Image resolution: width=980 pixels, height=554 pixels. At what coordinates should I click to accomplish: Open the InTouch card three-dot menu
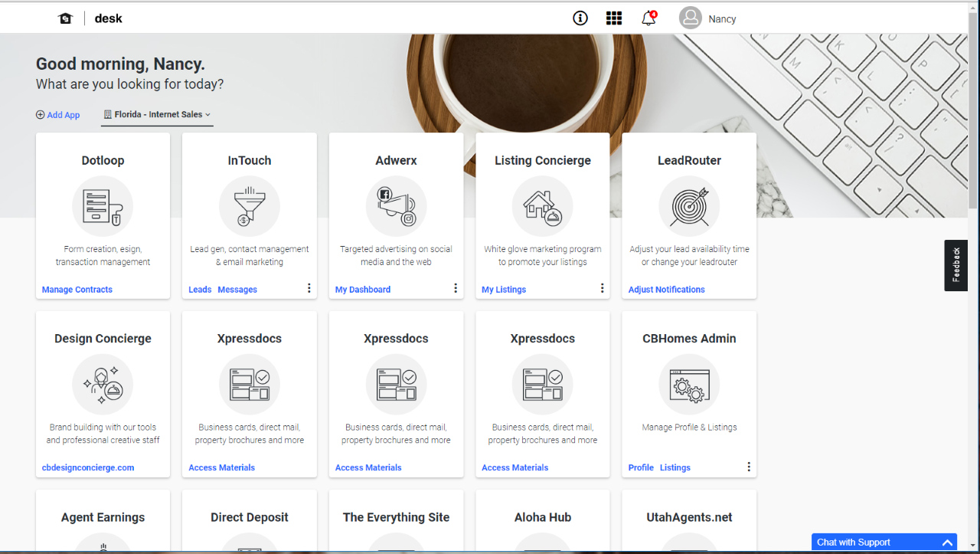(x=309, y=288)
